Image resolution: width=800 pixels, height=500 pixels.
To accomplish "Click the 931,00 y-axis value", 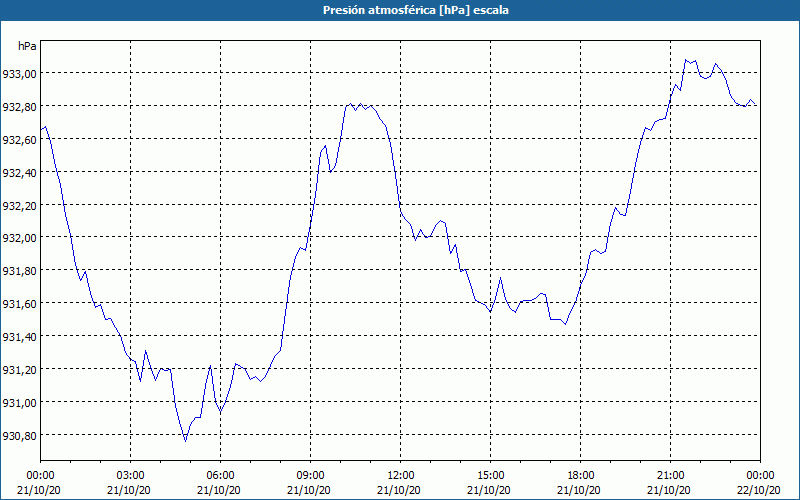I will point(19,403).
